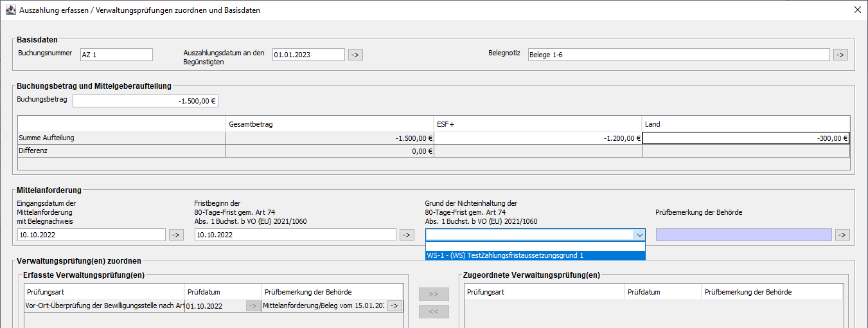Screen dimensions: 868x328
Task: Focus the Buchungsbetrag amount field
Action: click(145, 101)
